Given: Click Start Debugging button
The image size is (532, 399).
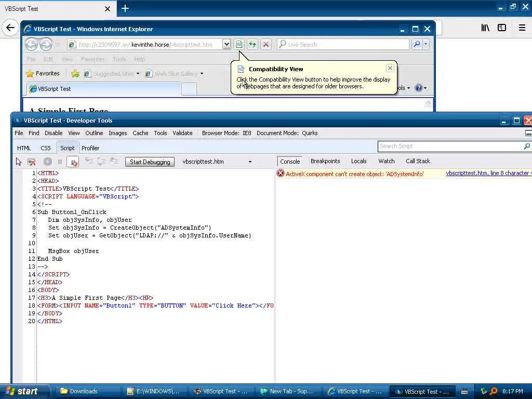Looking at the screenshot, I should (x=150, y=162).
